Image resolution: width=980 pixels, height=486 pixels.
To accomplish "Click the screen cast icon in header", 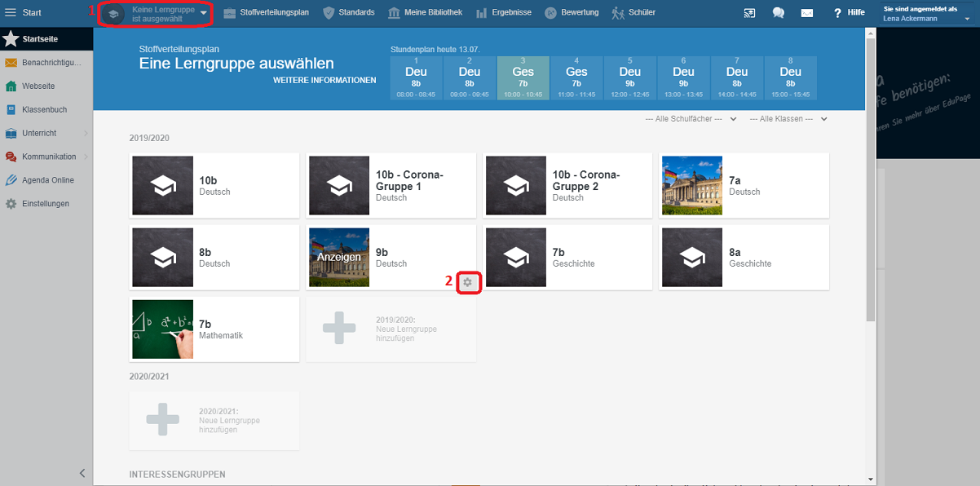I will tap(750, 13).
